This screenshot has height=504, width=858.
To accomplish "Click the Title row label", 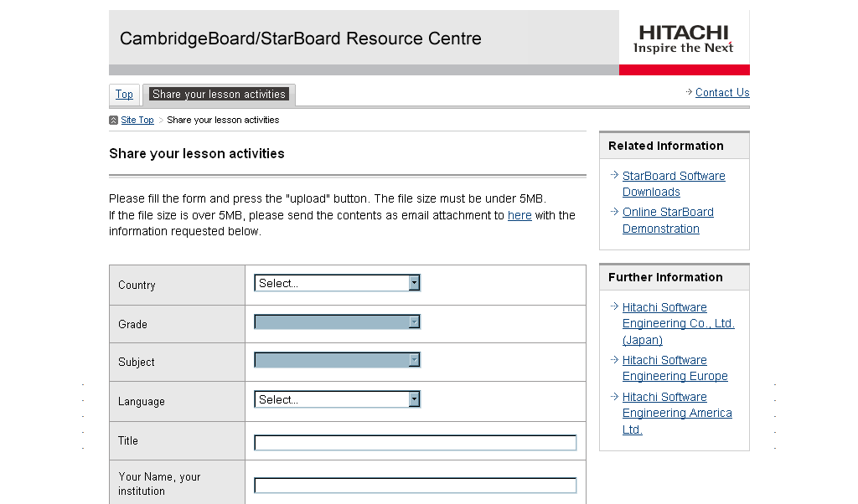I will pos(128,440).
